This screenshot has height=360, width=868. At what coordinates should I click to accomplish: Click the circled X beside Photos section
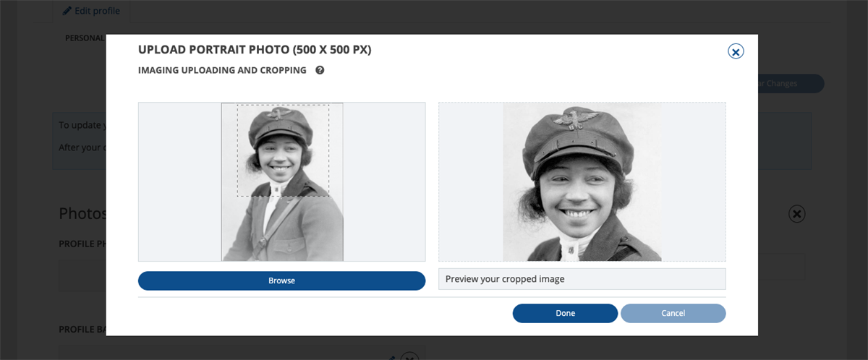coord(796,214)
